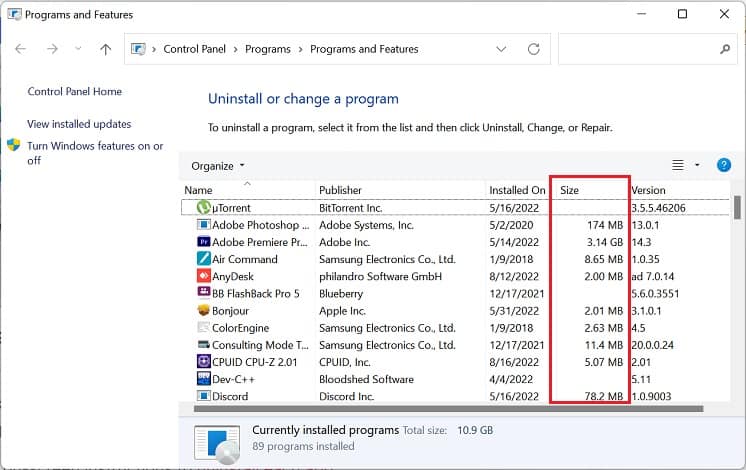Screen dimensions: 746x470
Task: Click the window title bar icon
Action: click(14, 14)
